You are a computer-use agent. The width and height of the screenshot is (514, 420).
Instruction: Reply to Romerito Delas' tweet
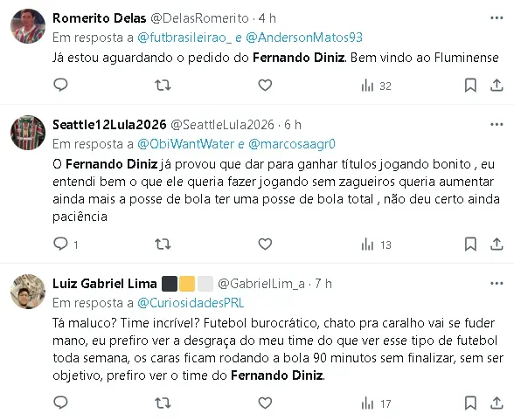click(x=60, y=85)
